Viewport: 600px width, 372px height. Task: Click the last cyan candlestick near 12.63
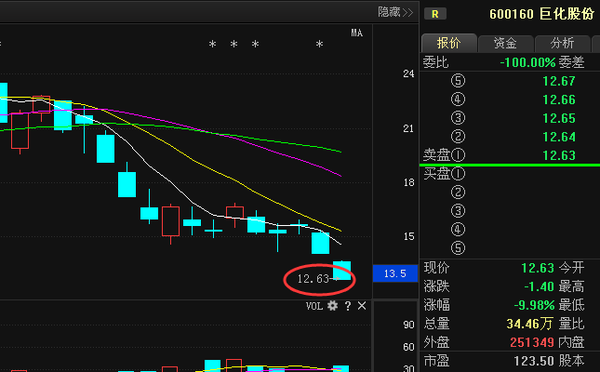point(342,270)
